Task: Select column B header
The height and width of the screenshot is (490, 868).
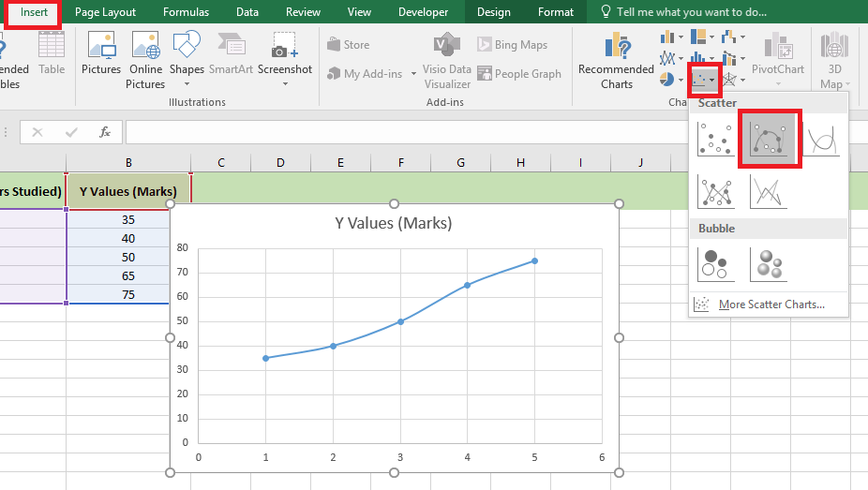Action: click(128, 163)
